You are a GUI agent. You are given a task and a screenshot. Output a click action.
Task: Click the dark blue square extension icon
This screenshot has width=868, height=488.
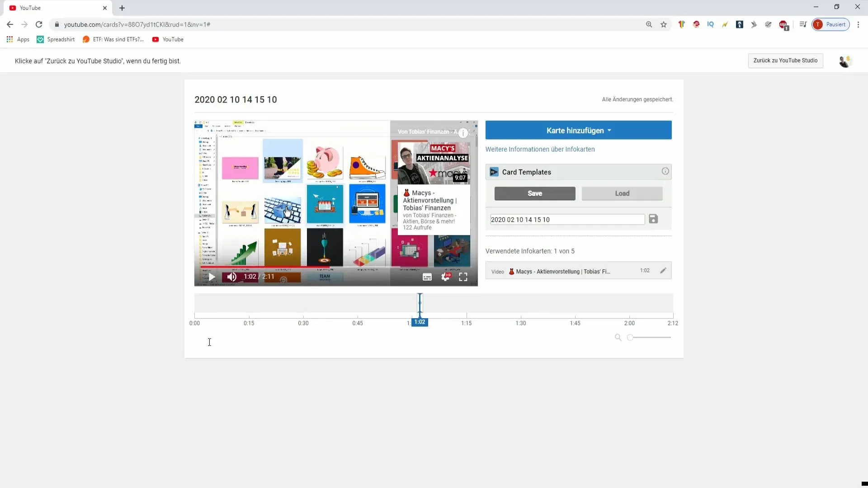pos(740,24)
